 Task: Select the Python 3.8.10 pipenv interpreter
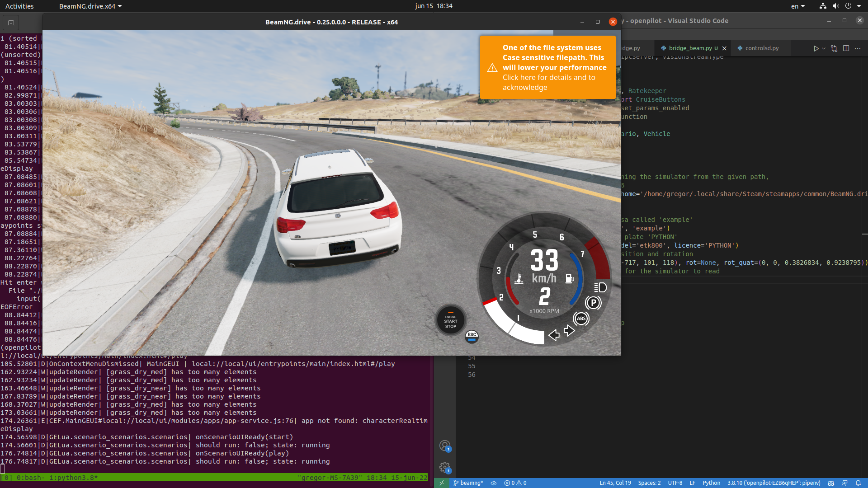point(774,483)
